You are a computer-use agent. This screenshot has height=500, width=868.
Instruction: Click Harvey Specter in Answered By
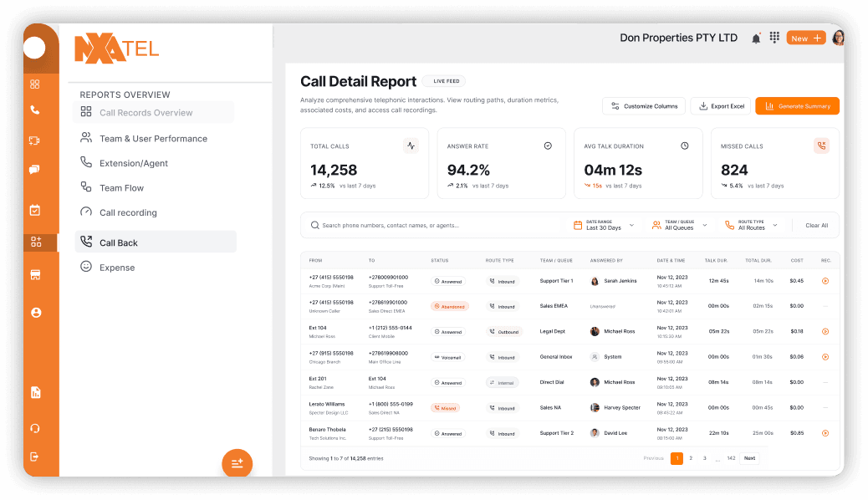click(621, 407)
